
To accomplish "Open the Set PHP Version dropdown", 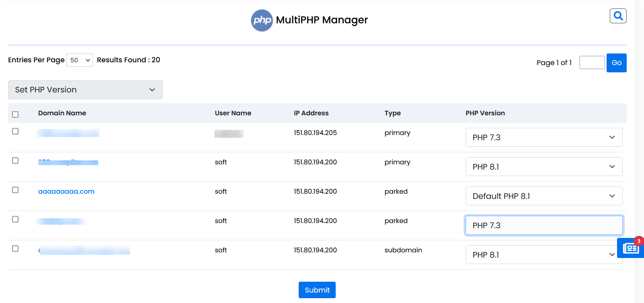I will [x=85, y=90].
